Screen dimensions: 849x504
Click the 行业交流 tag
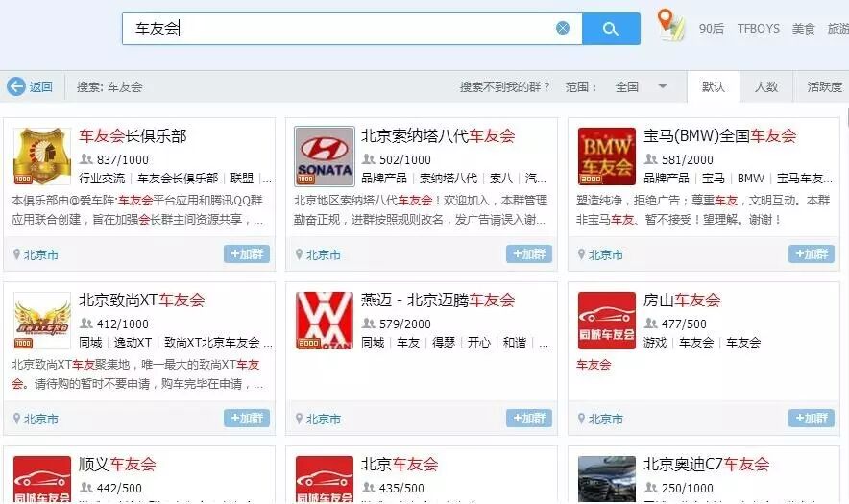click(102, 179)
